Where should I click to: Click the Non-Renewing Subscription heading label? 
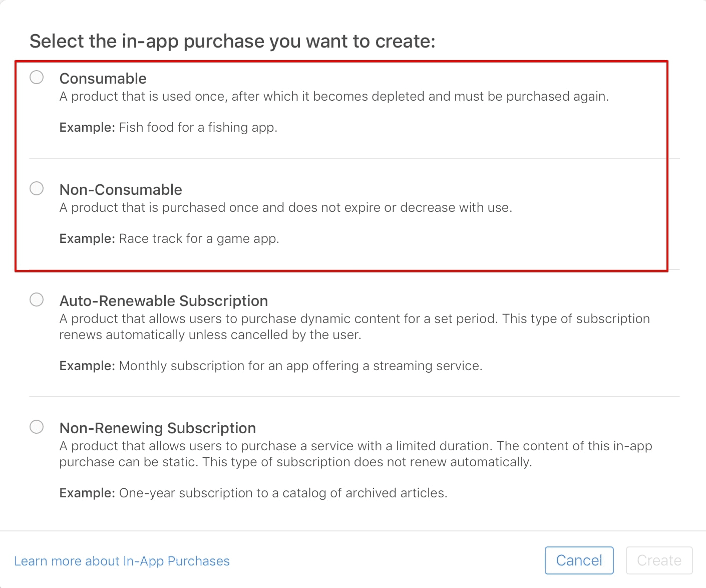tap(157, 428)
